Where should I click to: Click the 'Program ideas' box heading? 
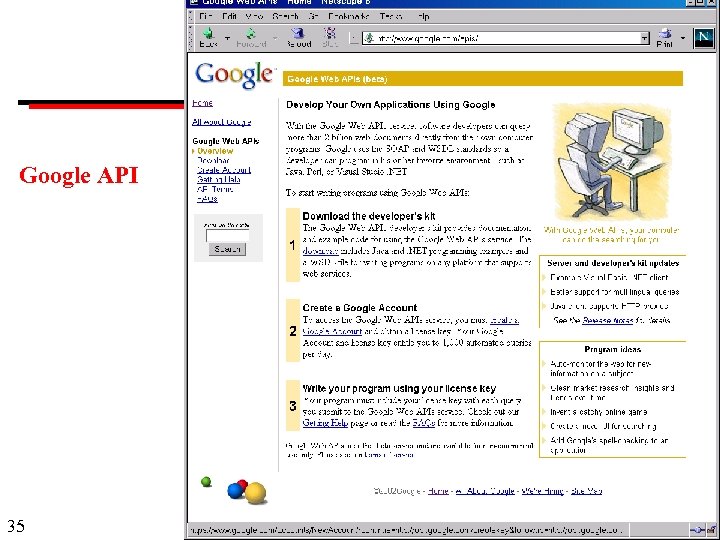pos(613,349)
